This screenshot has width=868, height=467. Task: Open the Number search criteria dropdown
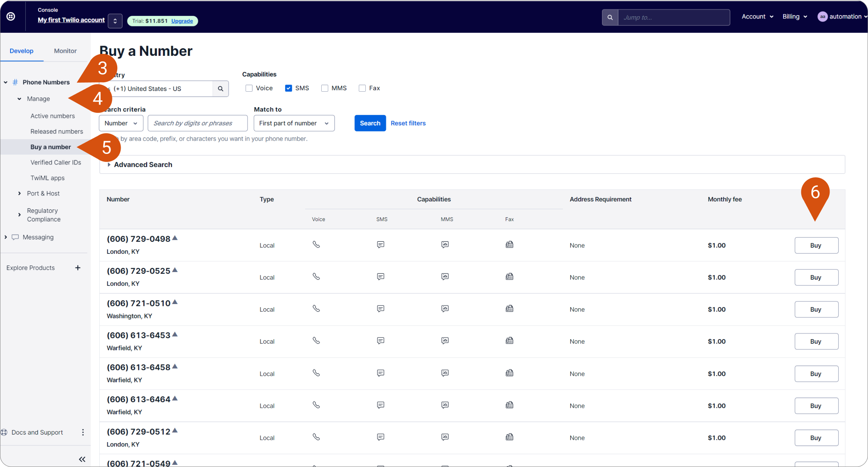[121, 123]
